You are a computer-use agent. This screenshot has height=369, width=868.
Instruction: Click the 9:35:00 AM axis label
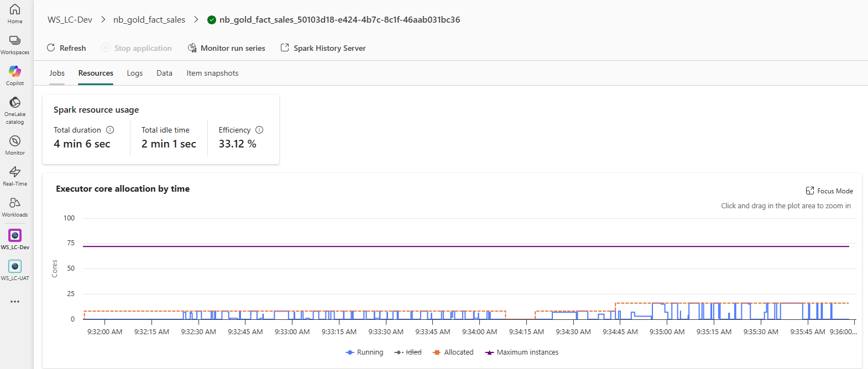(x=667, y=332)
